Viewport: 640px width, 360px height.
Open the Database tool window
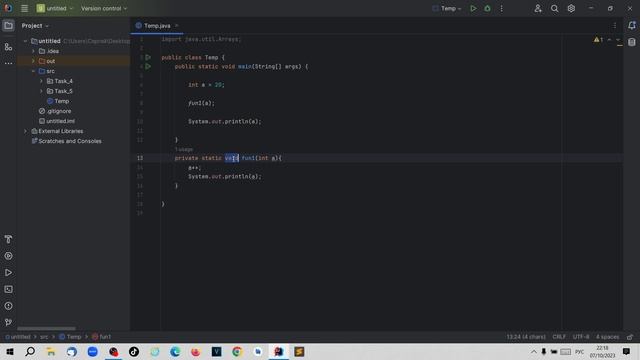(x=632, y=42)
